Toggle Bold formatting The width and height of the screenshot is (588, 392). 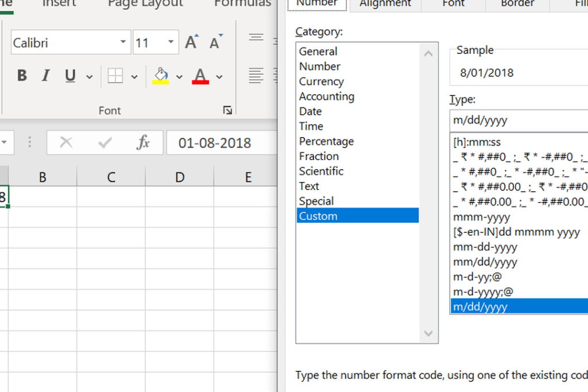coord(22,76)
